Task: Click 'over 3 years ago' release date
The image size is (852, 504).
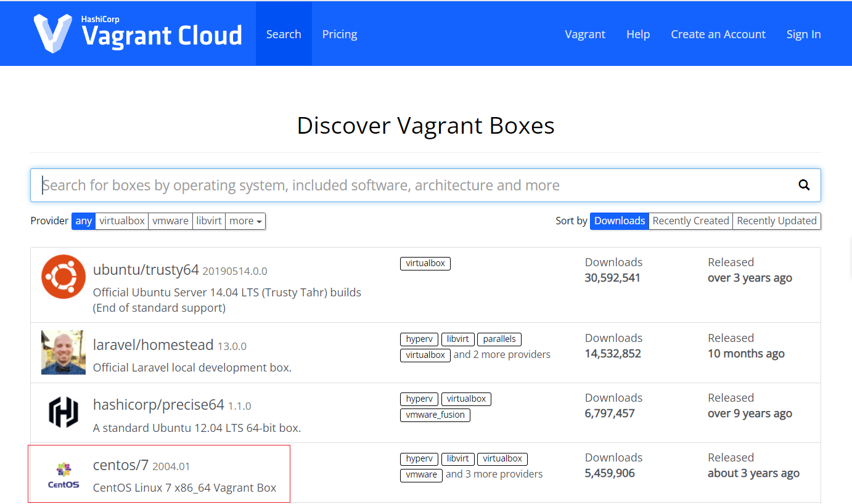Action: click(750, 278)
